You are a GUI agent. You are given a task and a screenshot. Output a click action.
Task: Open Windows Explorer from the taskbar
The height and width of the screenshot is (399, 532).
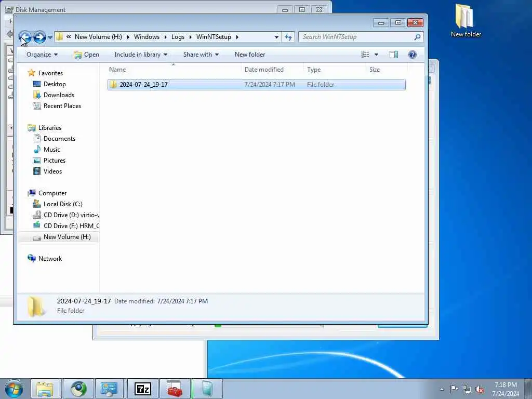click(x=45, y=389)
